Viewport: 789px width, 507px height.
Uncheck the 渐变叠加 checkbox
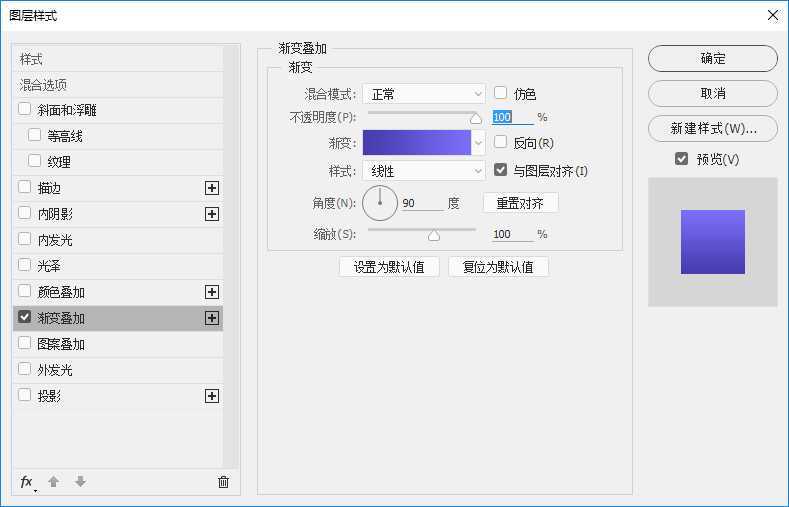[24, 317]
